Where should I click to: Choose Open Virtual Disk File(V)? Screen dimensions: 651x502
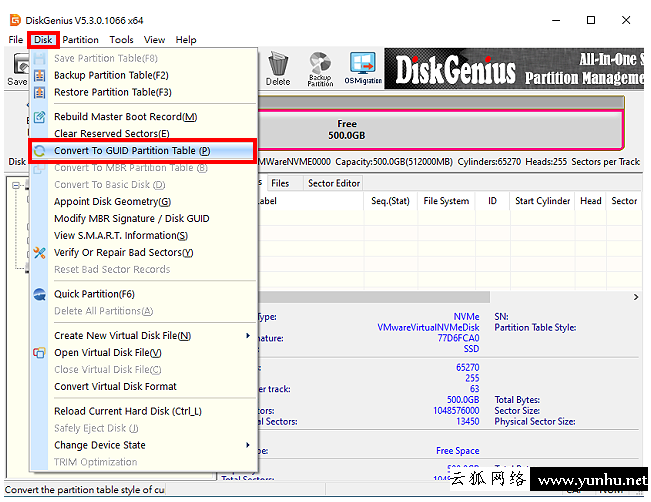click(108, 353)
